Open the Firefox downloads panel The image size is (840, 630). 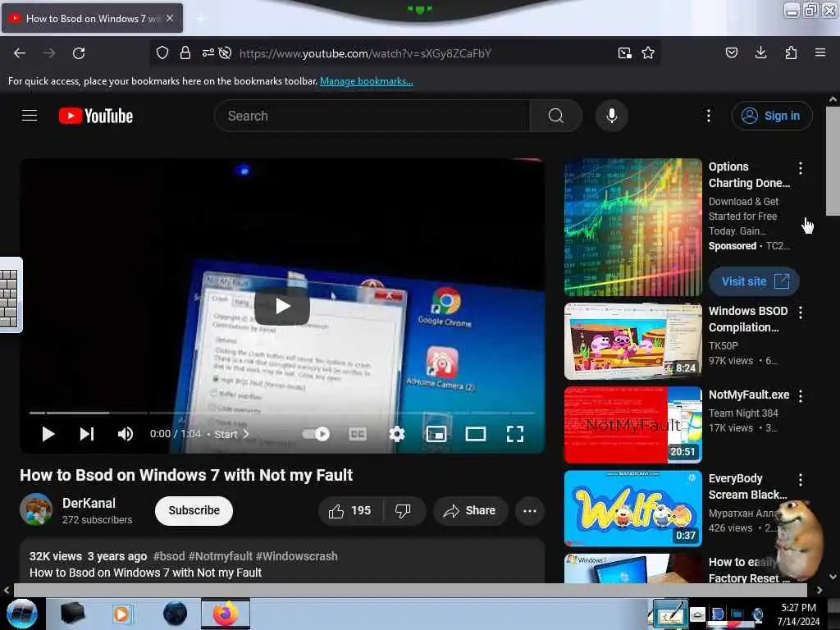[x=760, y=52]
